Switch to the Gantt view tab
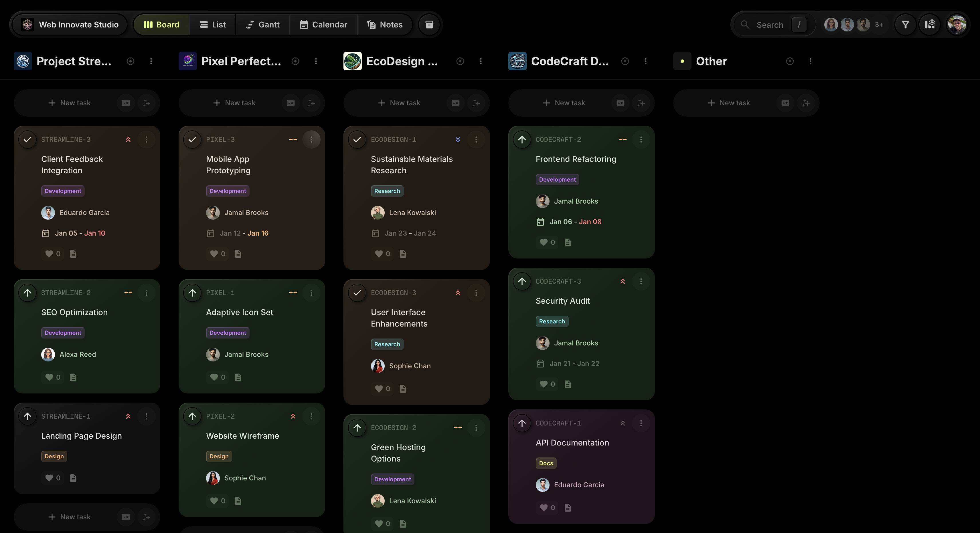The height and width of the screenshot is (533, 980). coord(263,25)
